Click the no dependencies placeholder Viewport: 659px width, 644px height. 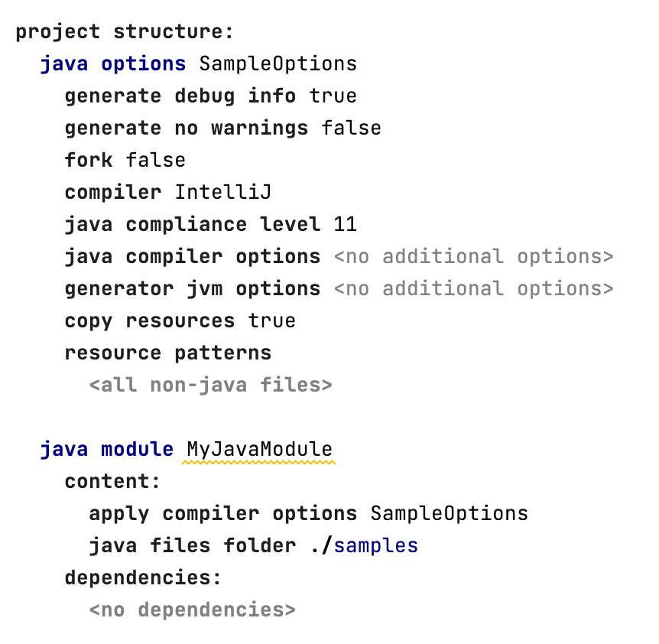[192, 610]
